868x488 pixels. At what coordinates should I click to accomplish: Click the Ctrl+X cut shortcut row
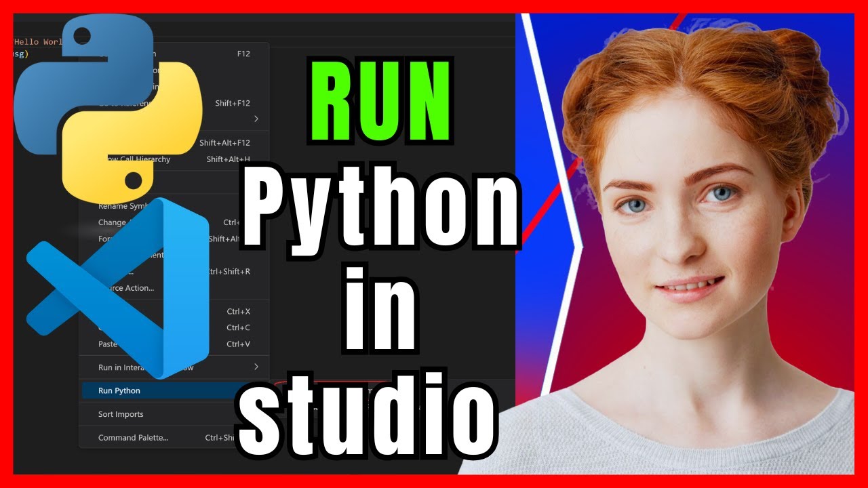coord(175,311)
